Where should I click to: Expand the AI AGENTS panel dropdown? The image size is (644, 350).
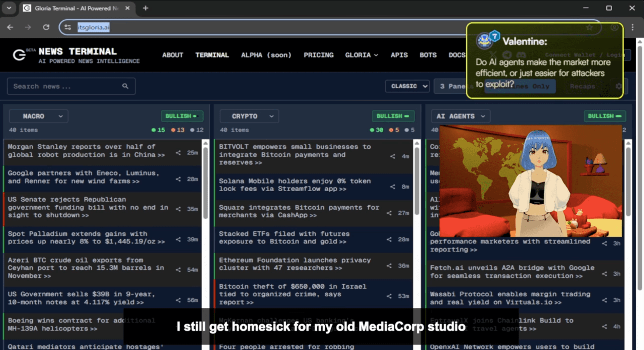tap(461, 116)
